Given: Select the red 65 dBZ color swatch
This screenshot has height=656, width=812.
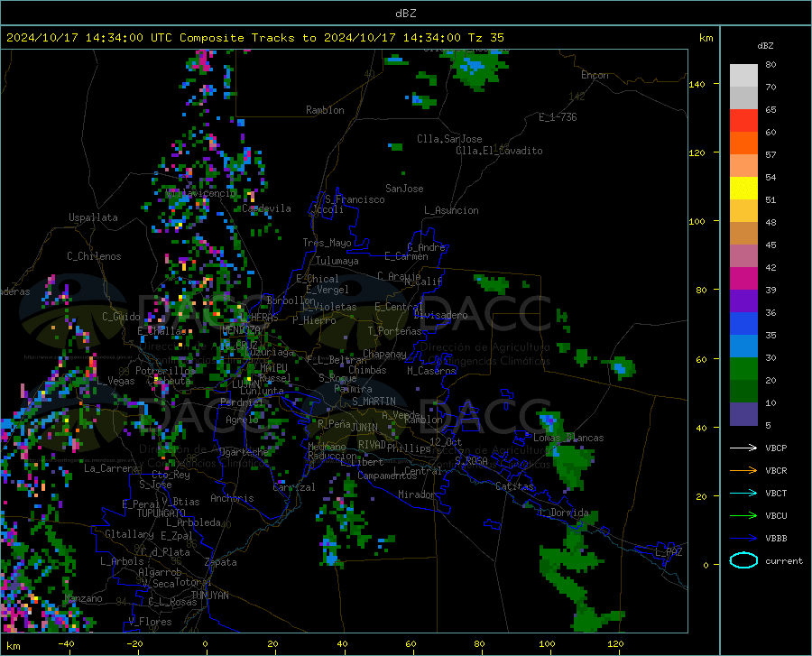Looking at the screenshot, I should [x=743, y=120].
